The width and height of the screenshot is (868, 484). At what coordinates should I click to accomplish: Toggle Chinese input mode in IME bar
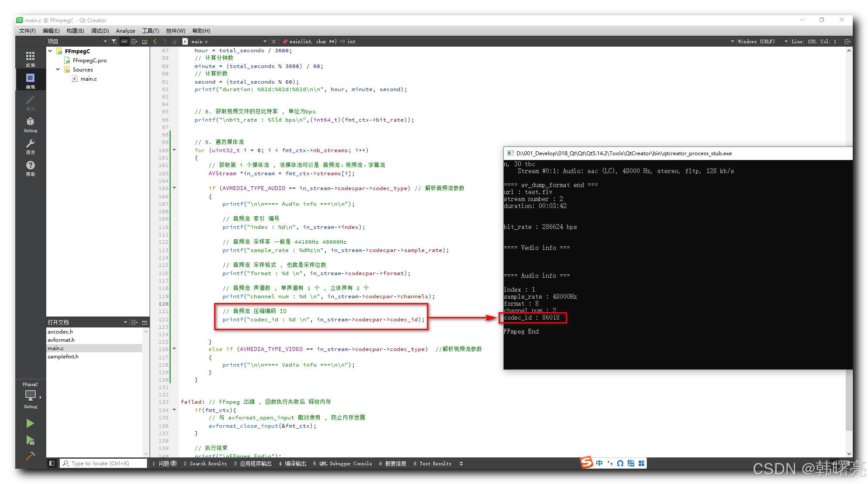point(599,463)
